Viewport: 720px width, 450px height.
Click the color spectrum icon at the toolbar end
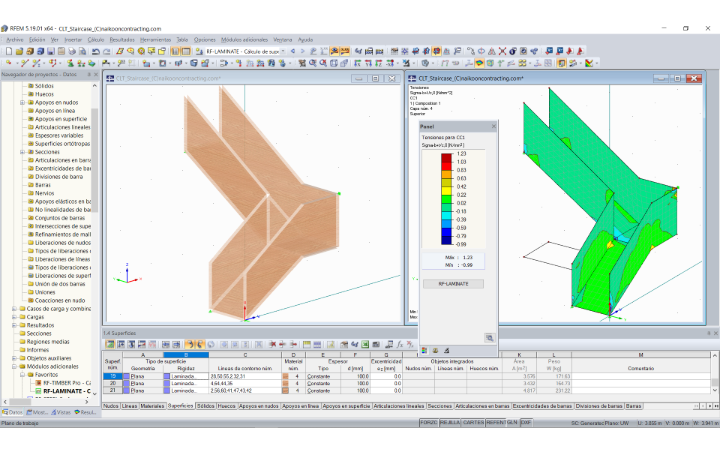click(589, 63)
